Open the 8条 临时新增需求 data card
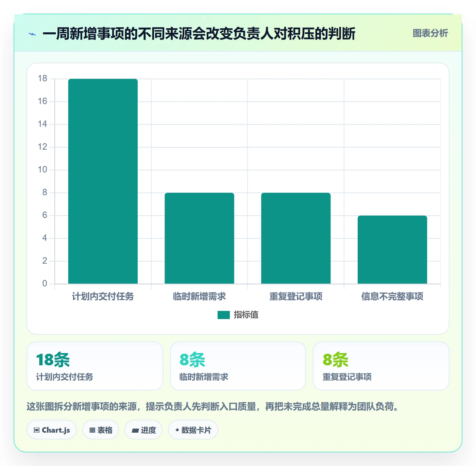Image resolution: width=476 pixels, height=466 pixels. 238,366
